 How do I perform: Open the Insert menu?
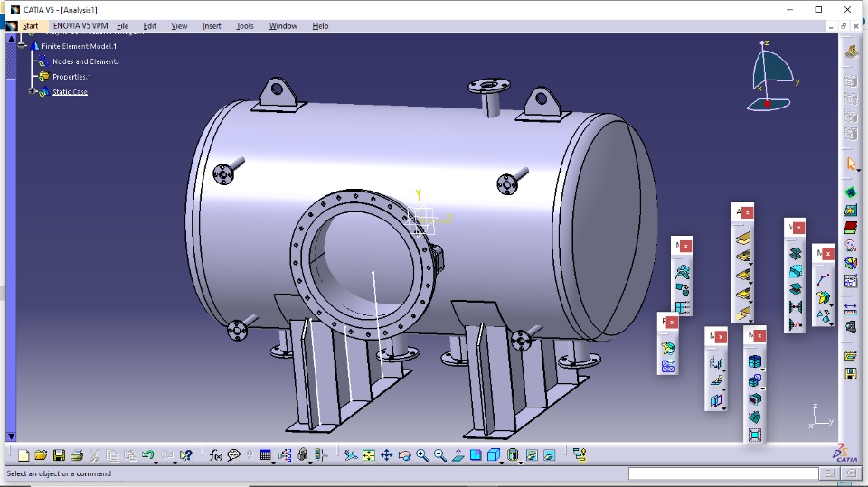[x=212, y=26]
